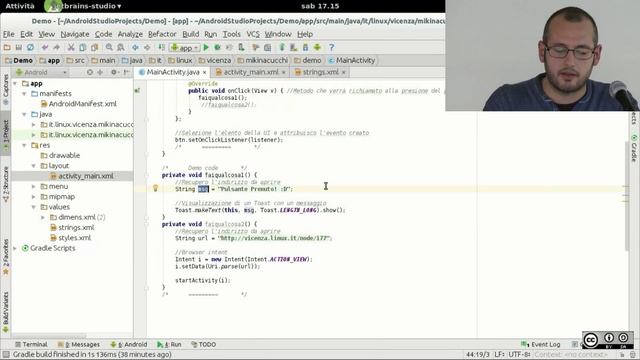Click the intention lightbulb in the editor gutter
The width and height of the screenshot is (640, 360).
coord(155,188)
